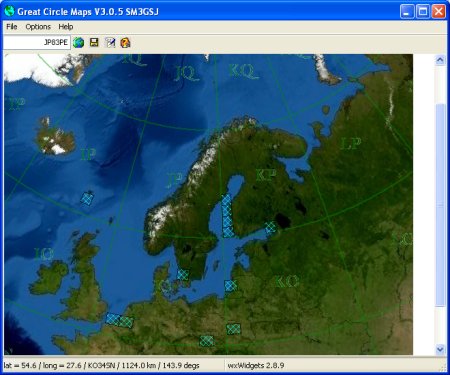Viewport: 450px width, 375px height.
Task: Click the globe icon in the toolbar
Action: tap(78, 43)
